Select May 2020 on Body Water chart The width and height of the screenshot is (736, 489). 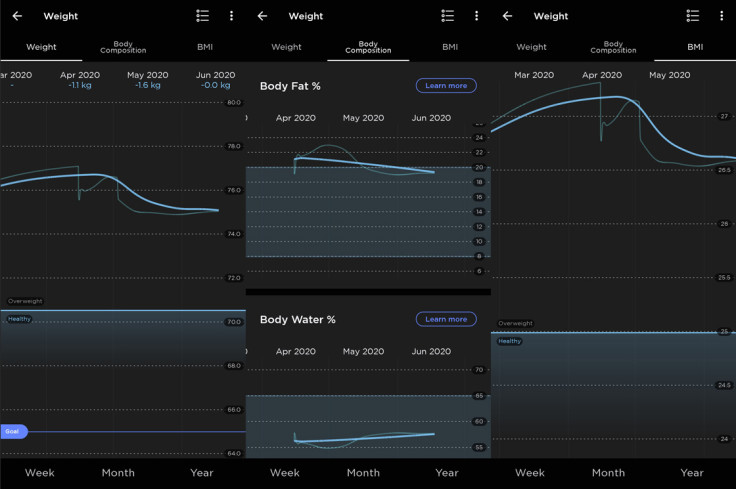[363, 351]
